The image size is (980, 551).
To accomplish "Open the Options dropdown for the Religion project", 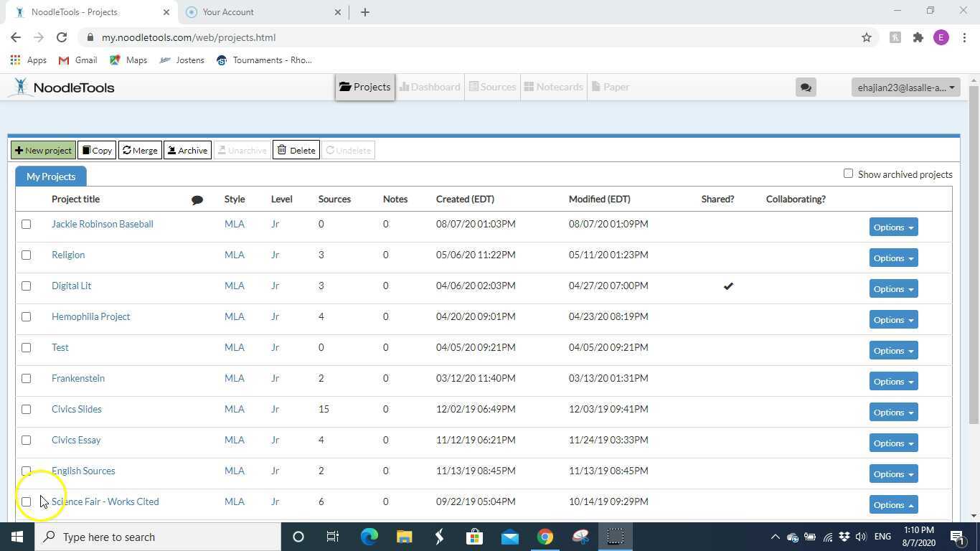I will coord(892,258).
